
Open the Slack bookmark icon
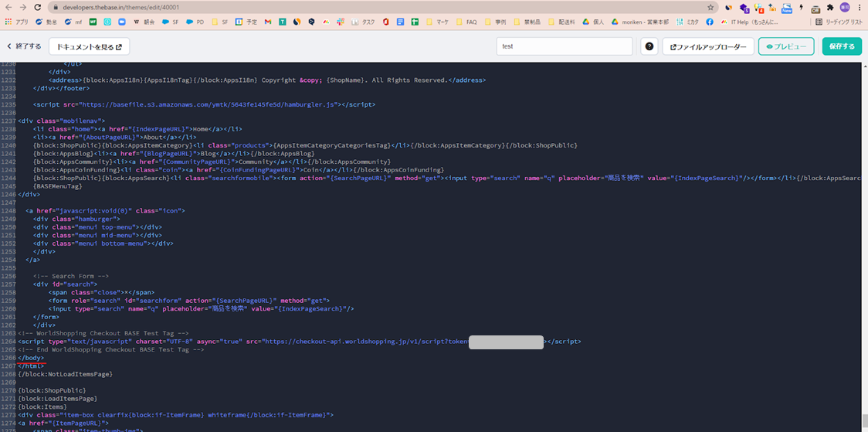click(341, 22)
